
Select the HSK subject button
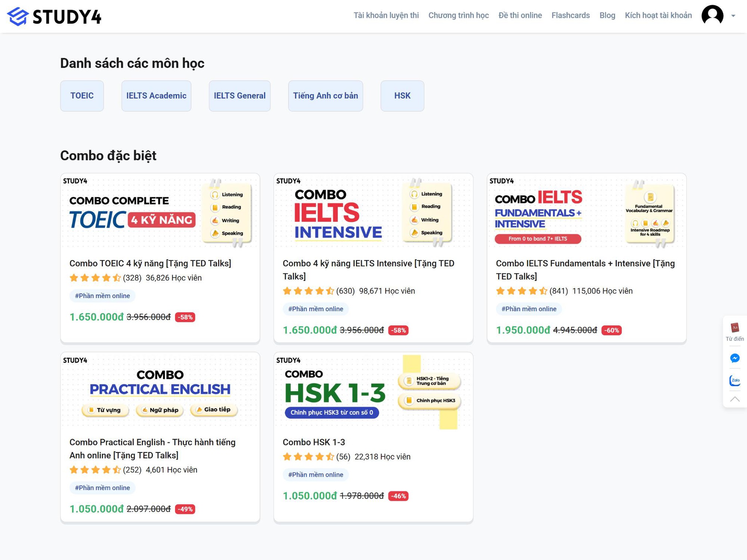coord(402,96)
